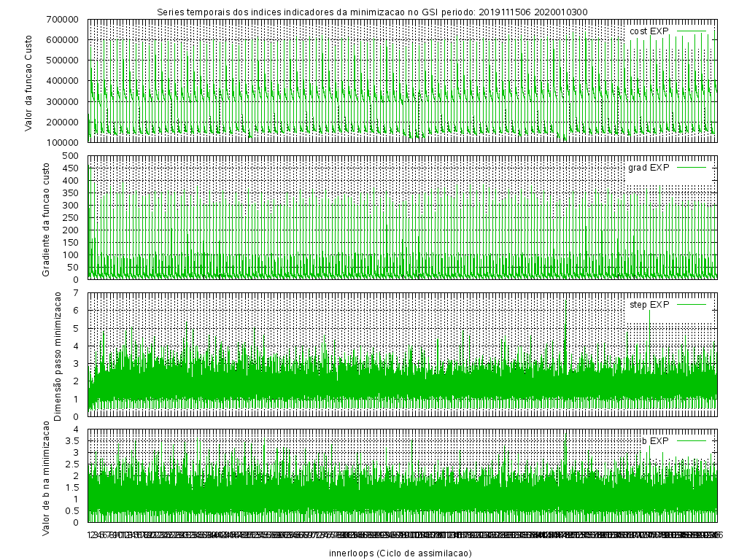The image size is (747, 560).
Task: Click the 'Gradiente da funcao custo' axis label
Action: click(46, 218)
